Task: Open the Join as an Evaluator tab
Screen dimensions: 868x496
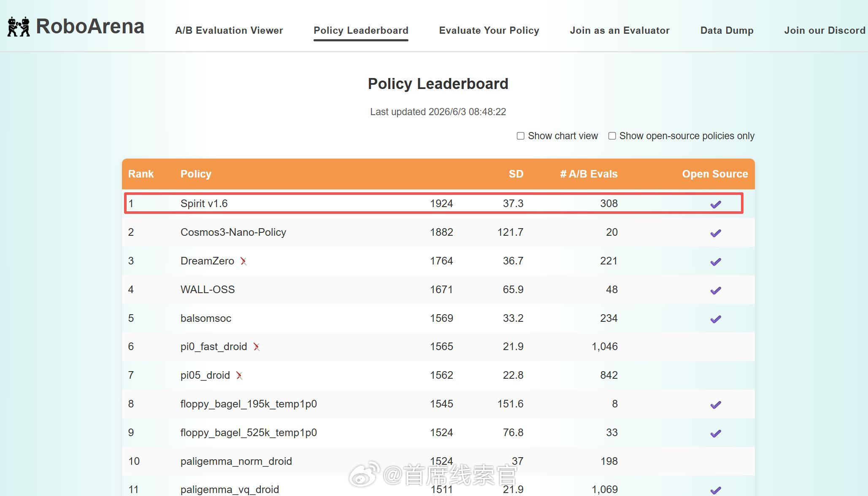Action: [619, 30]
